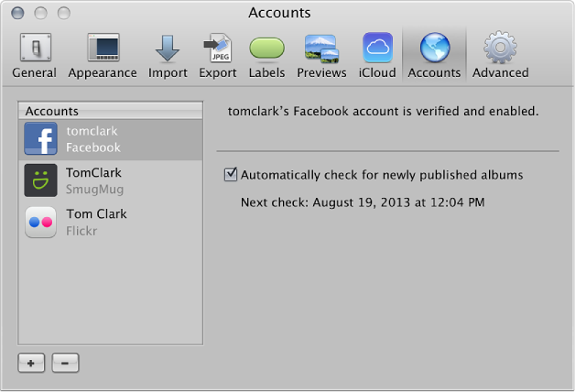575x392 pixels.
Task: Disable automatic check for published albums
Action: coord(231,175)
